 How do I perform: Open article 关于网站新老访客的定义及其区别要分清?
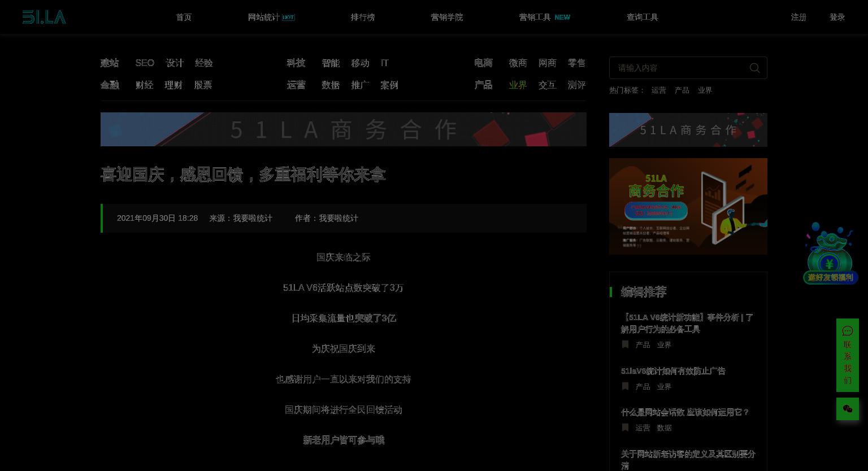(x=688, y=459)
